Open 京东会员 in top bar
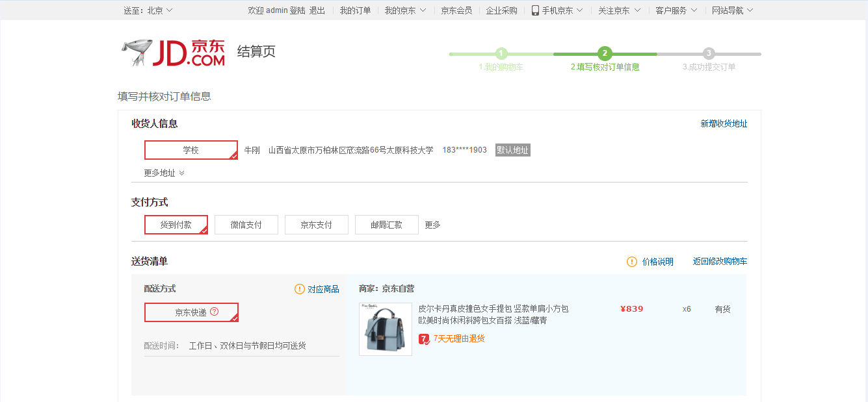This screenshot has height=402, width=868. 456,10
